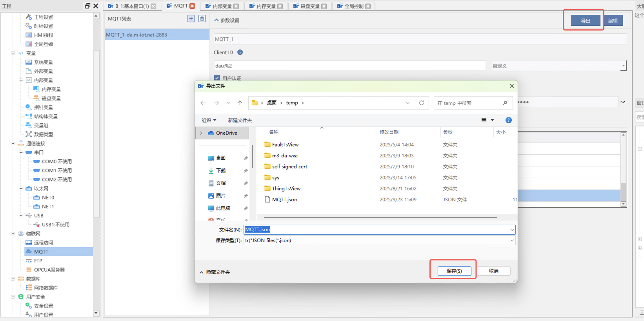Collapse the 参数设置 section chevron

(216, 20)
